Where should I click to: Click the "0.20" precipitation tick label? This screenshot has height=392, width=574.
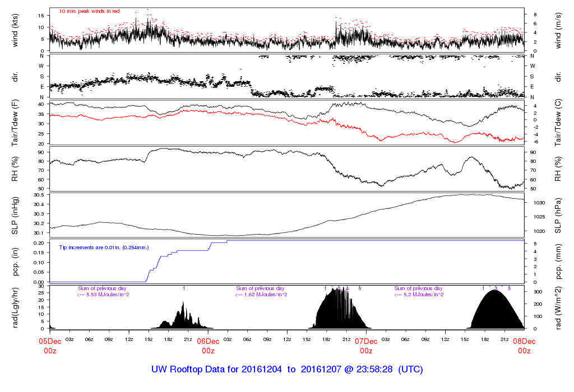click(39, 243)
